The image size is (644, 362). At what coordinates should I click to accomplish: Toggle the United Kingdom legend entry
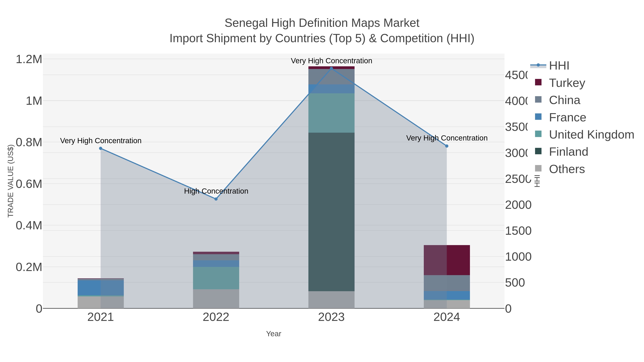pos(584,134)
